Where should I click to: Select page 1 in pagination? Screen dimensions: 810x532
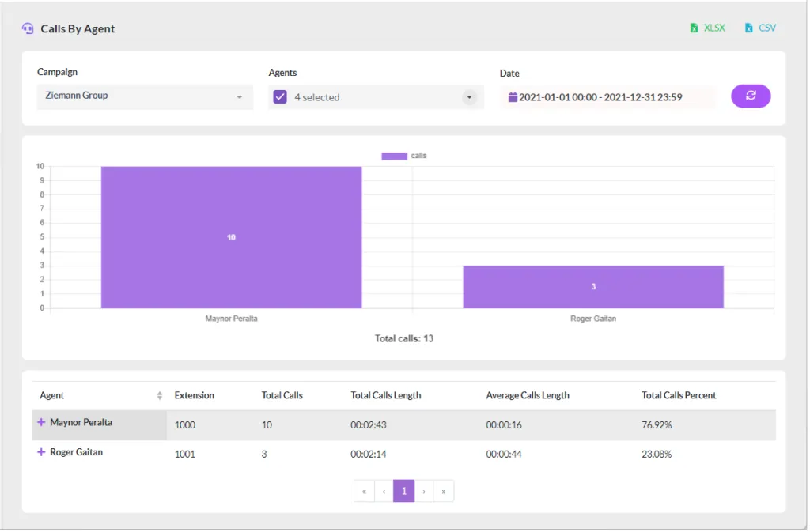(404, 492)
